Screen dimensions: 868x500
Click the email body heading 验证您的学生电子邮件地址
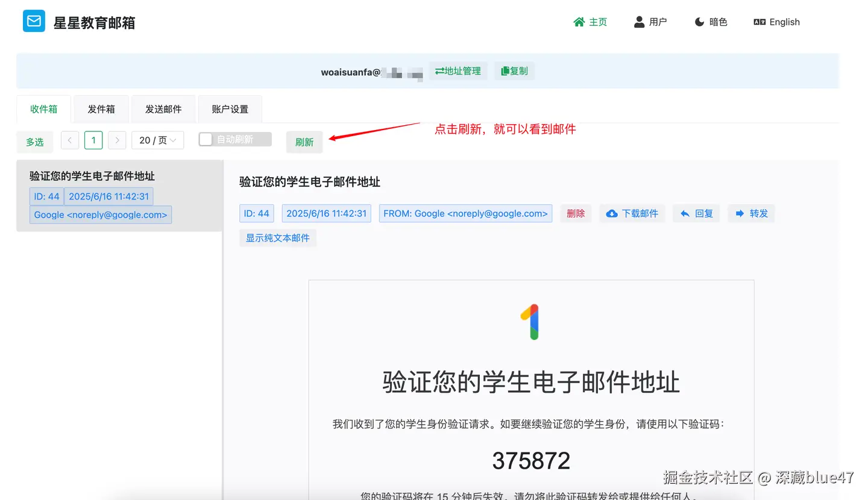[531, 382]
